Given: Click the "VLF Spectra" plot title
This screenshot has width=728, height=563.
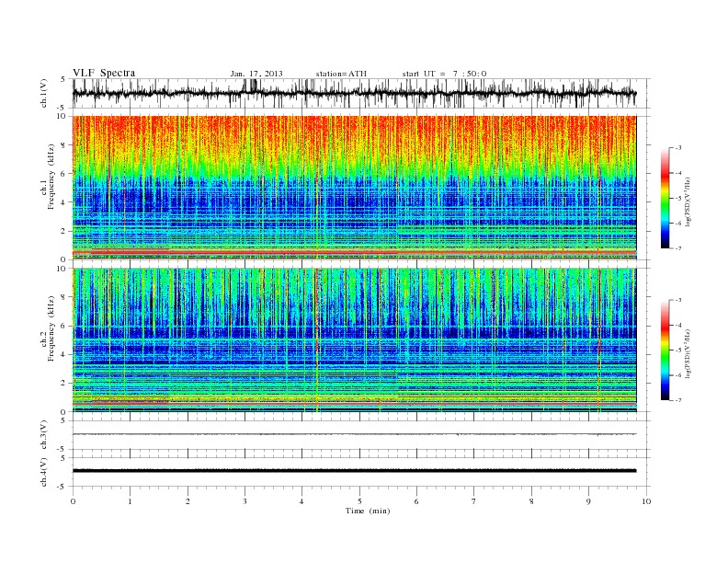Looking at the screenshot, I should [x=104, y=73].
